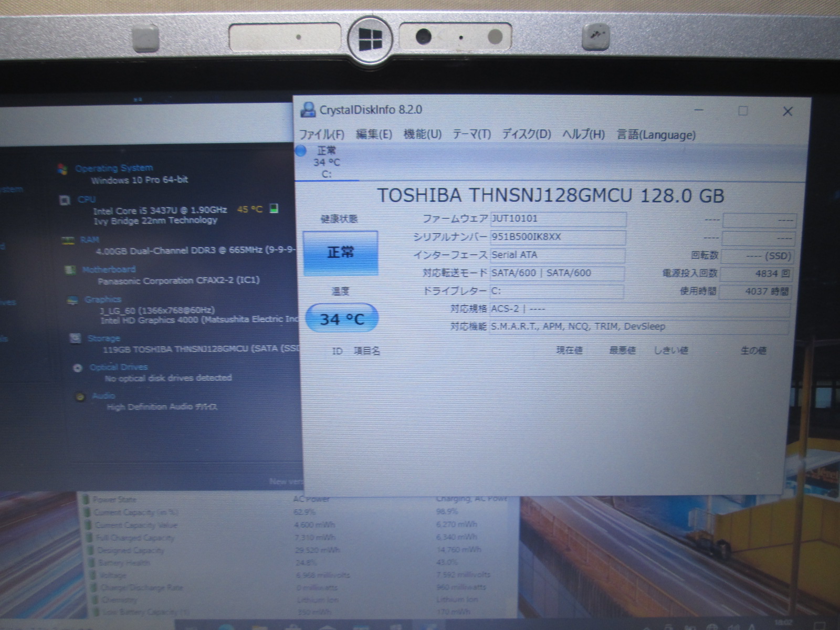Click the シリアルナンバー serial number field
Image resolution: width=840 pixels, height=630 pixels.
[558, 237]
